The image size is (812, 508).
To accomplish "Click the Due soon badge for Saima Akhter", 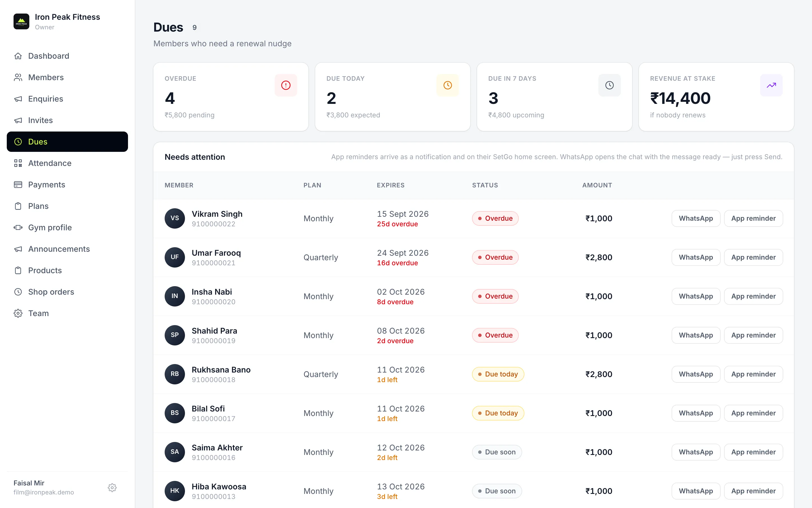I will (x=497, y=452).
